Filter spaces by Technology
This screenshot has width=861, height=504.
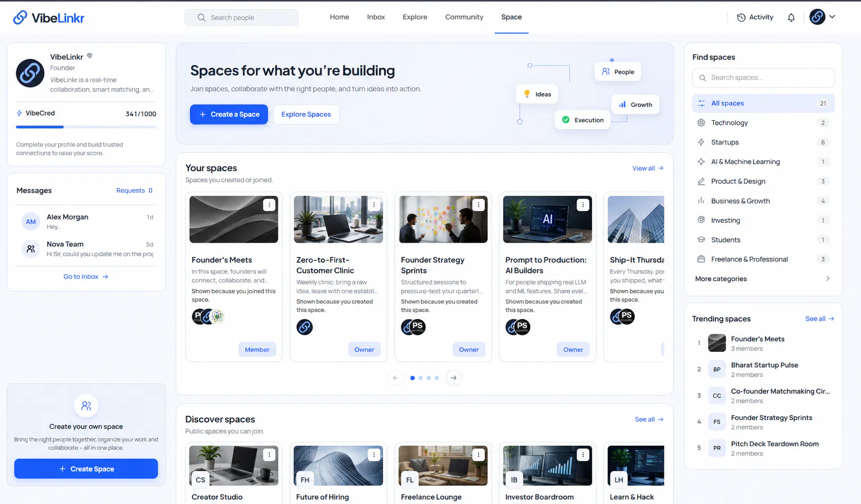click(x=763, y=123)
